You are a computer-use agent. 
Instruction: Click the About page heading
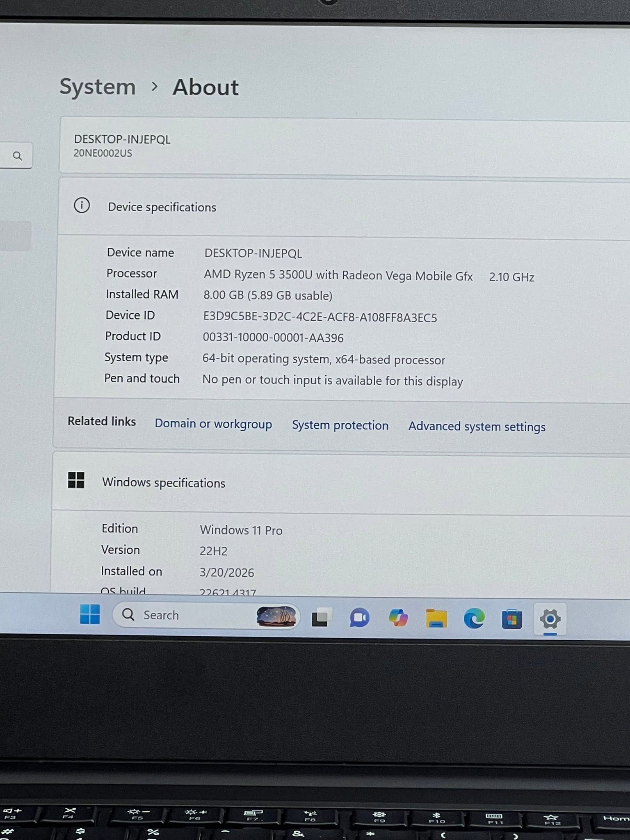[205, 87]
